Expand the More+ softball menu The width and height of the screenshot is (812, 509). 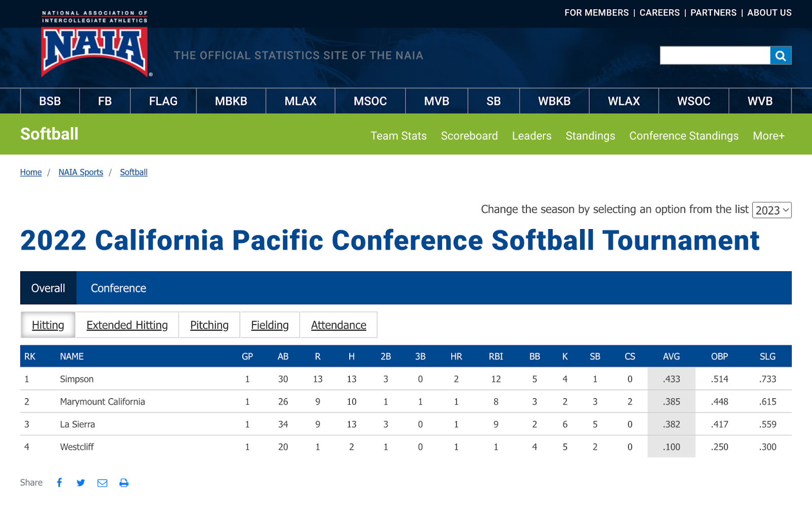point(768,136)
